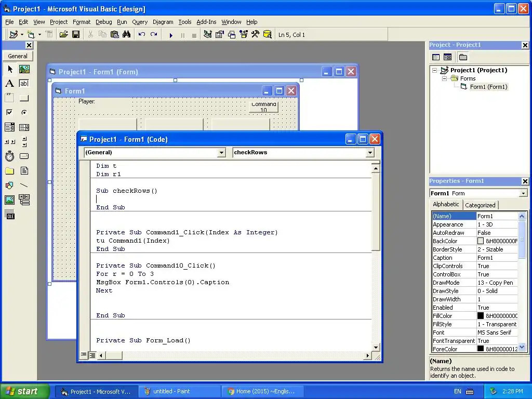
Task: Select the Image tool in toolbox
Action: (x=10, y=200)
